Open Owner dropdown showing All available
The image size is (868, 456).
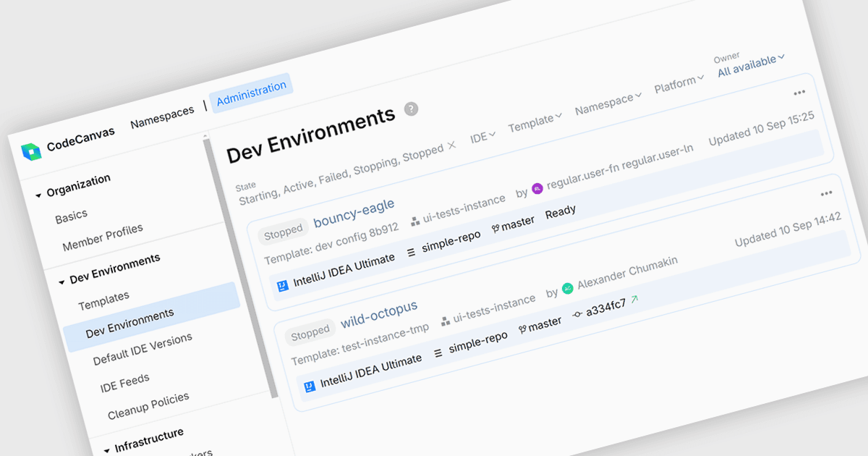[751, 64]
